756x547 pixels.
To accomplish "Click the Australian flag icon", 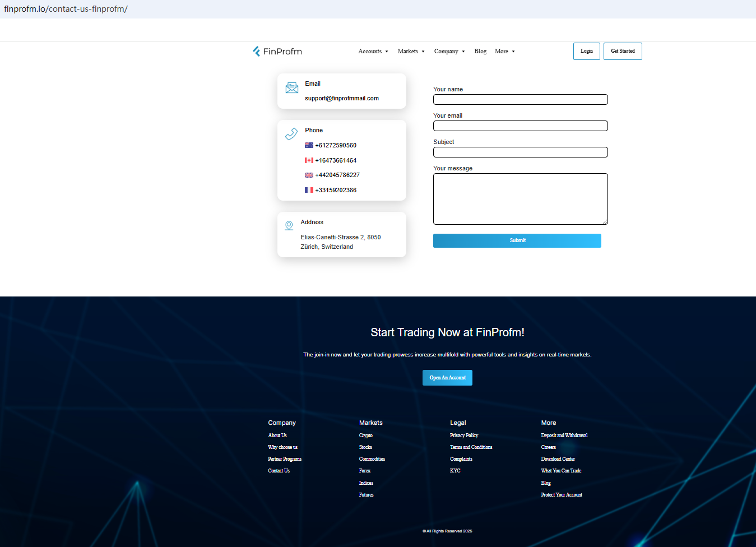I will pos(309,145).
